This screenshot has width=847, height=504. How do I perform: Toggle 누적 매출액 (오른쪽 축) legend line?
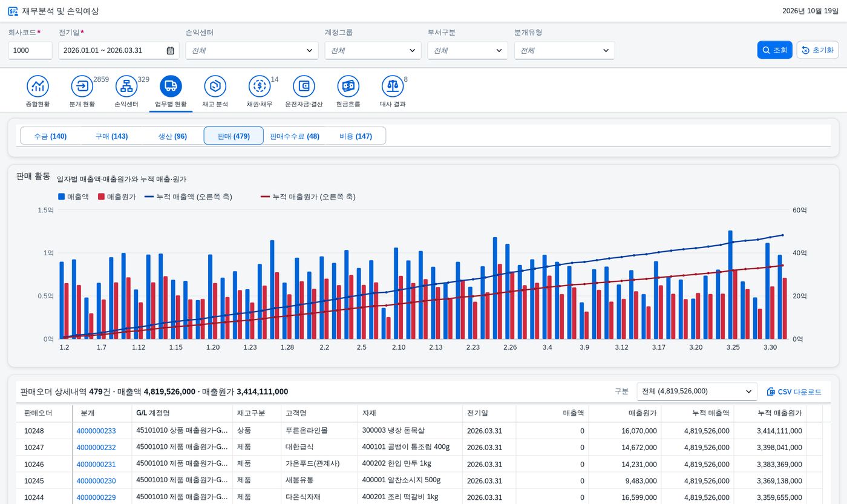pyautogui.click(x=188, y=197)
